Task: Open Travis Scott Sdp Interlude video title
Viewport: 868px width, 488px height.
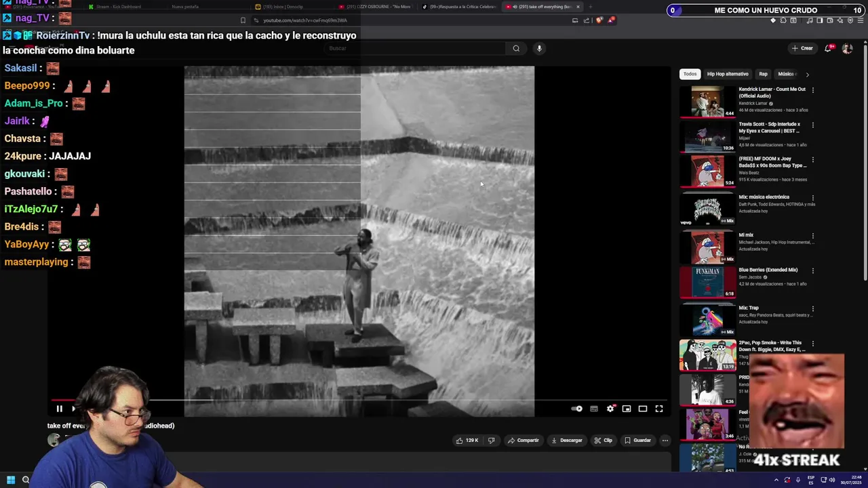Action: (769, 127)
